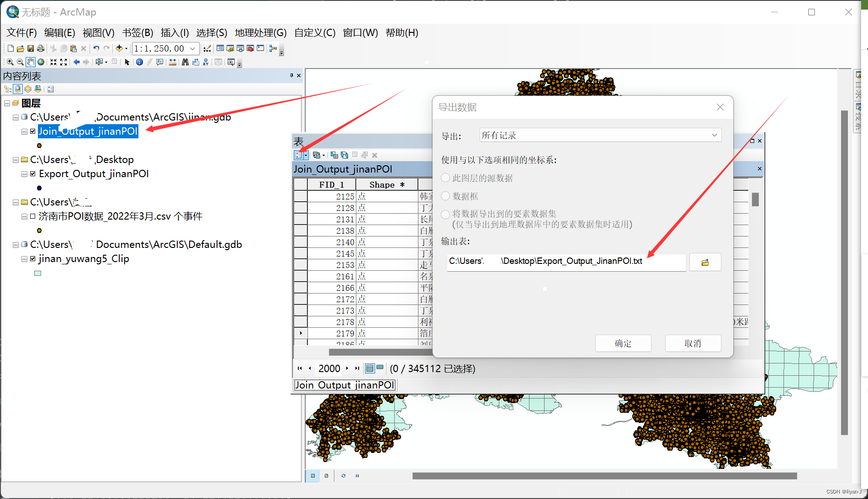The height and width of the screenshot is (499, 868).
Task: Open the Catalog window icon
Action: click(230, 48)
